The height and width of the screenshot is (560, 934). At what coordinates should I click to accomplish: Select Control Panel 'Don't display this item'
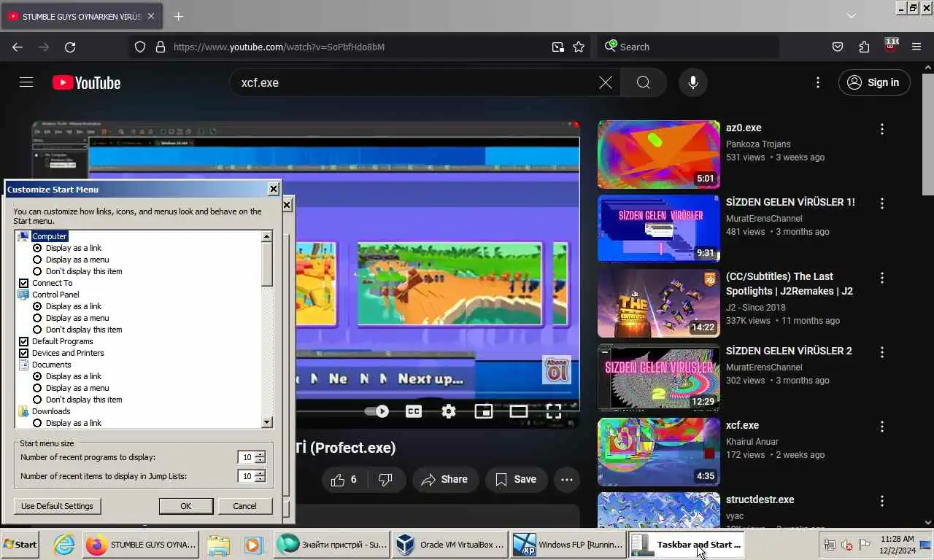pos(37,330)
